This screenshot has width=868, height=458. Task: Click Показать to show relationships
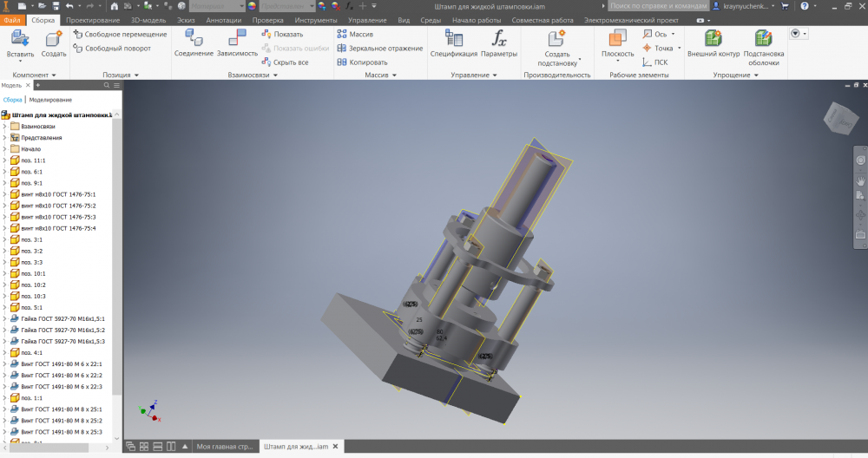click(283, 34)
